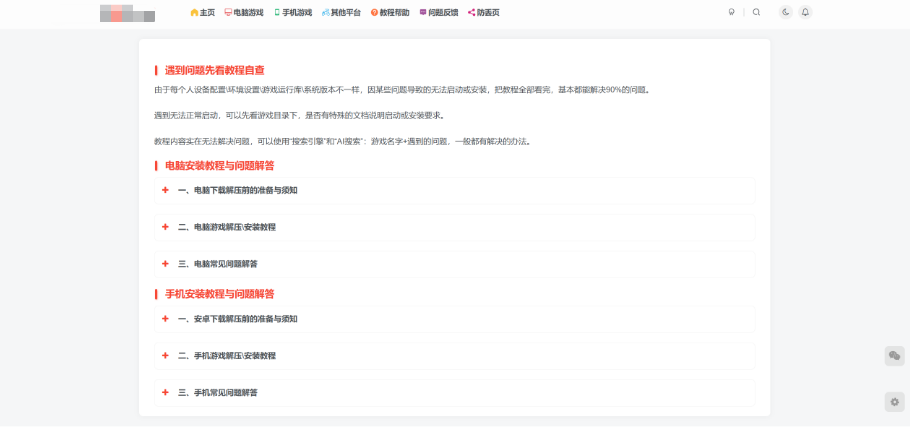Click the lightbulb icon in the header
This screenshot has width=910, height=435.
tap(731, 12)
